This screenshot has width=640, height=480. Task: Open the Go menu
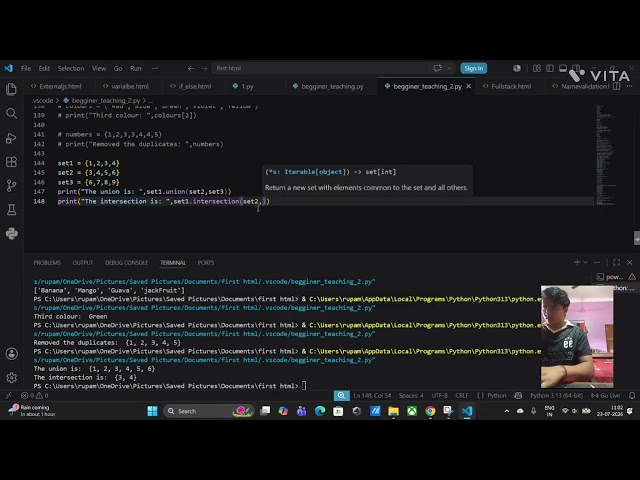(x=118, y=68)
